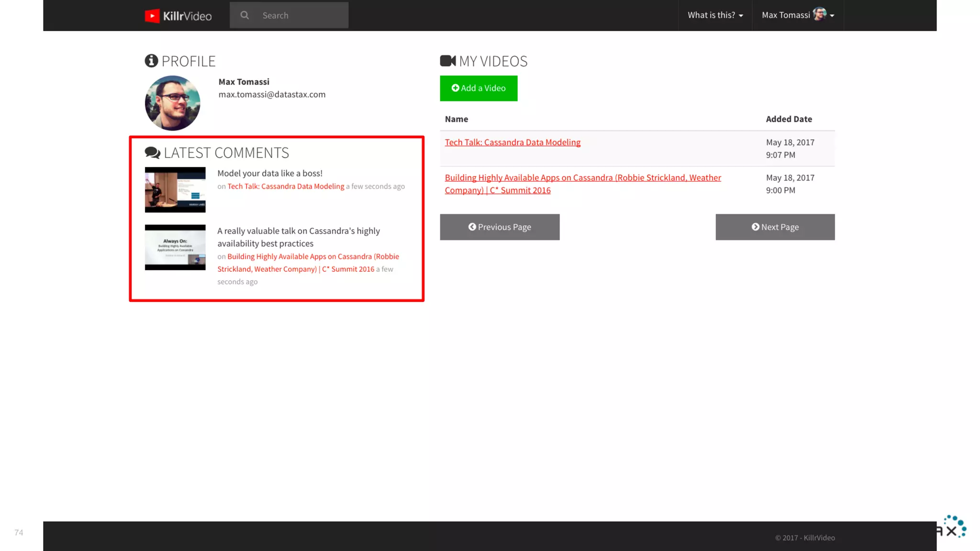This screenshot has height=551, width=980.
Task: Go to Next Page of videos
Action: click(775, 227)
